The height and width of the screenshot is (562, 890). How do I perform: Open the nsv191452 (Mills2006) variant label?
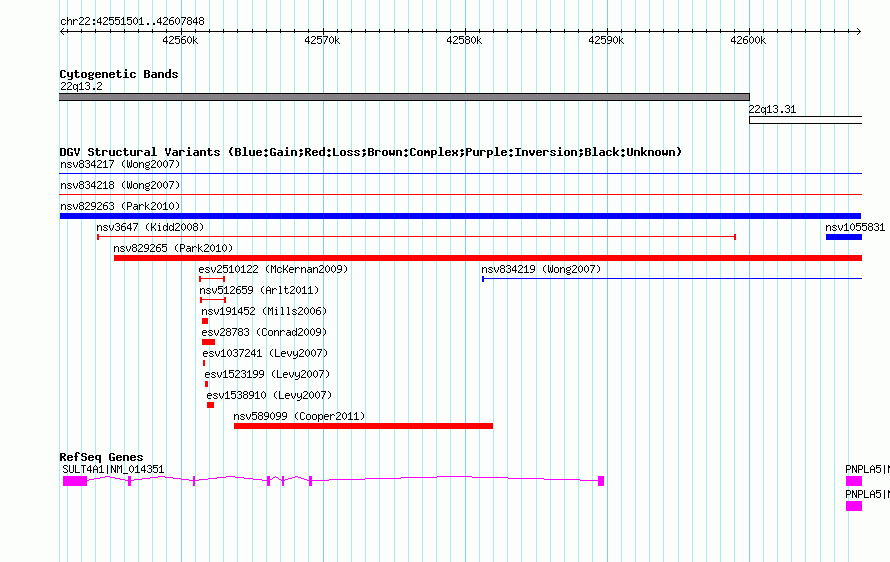tap(264, 312)
